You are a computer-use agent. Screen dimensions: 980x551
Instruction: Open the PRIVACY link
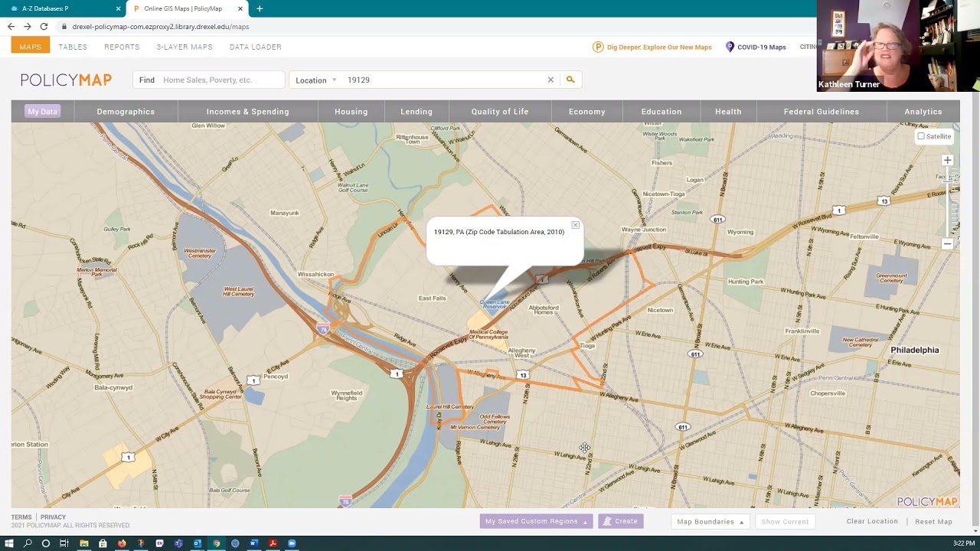click(x=53, y=517)
